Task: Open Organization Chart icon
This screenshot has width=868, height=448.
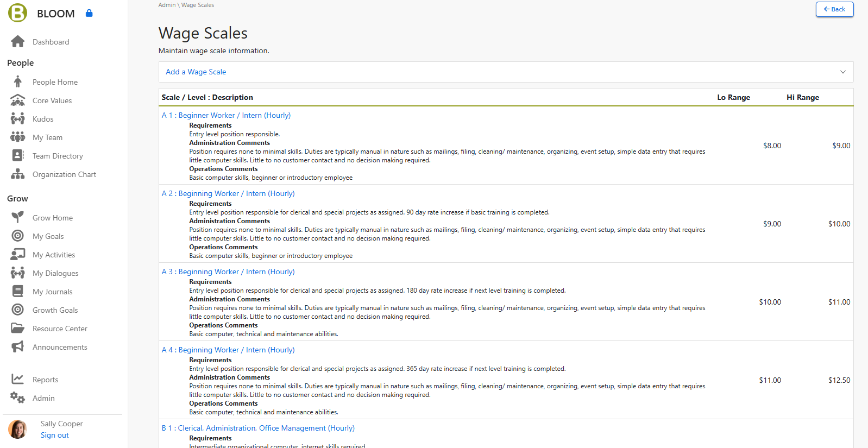Action: [x=17, y=174]
